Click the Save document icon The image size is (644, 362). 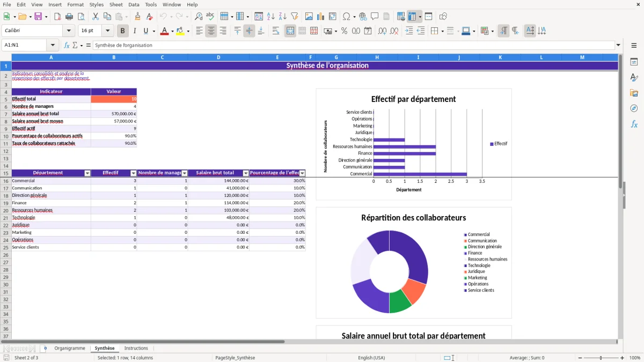coord(38,17)
